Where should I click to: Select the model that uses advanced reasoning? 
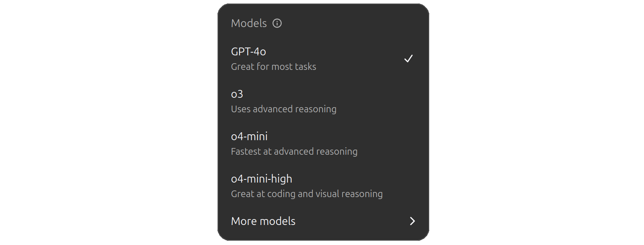pyautogui.click(x=323, y=101)
